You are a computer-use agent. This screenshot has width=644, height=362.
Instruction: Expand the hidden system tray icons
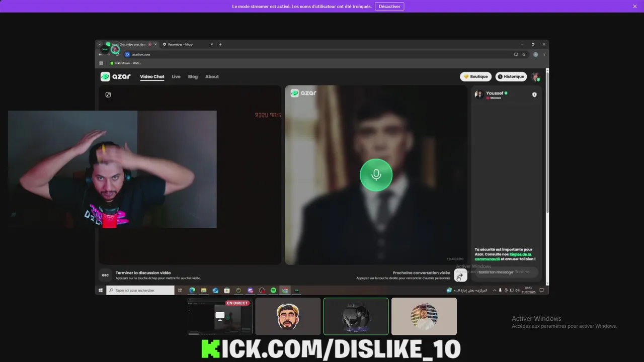coord(494,290)
